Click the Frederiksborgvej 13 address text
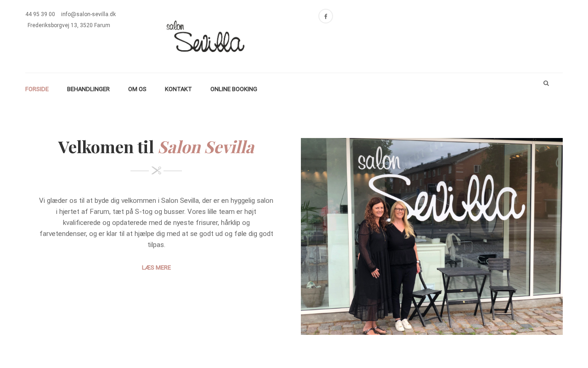Screen dimensions: 588x368 (69, 25)
